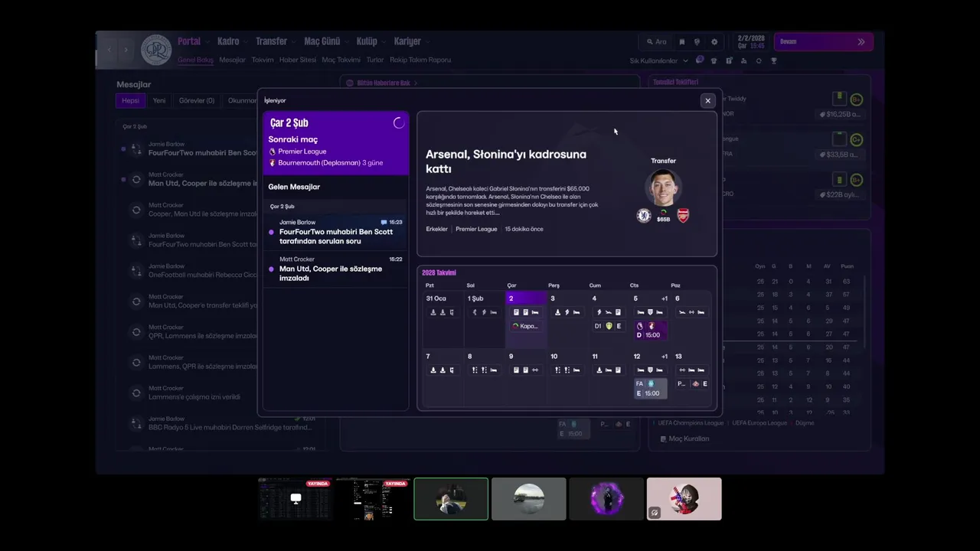Open Man Utd, Cooper message in dialog
Screen dimensions: 980x551
[335, 269]
